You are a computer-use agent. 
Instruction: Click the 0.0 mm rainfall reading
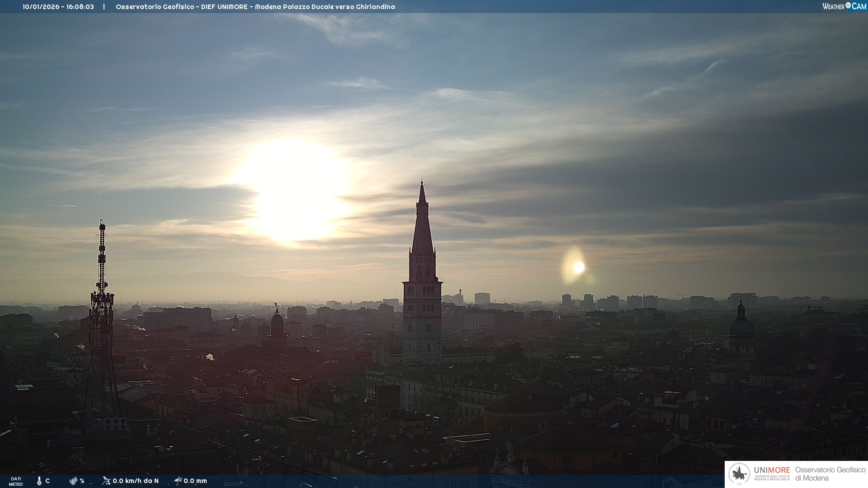195,481
